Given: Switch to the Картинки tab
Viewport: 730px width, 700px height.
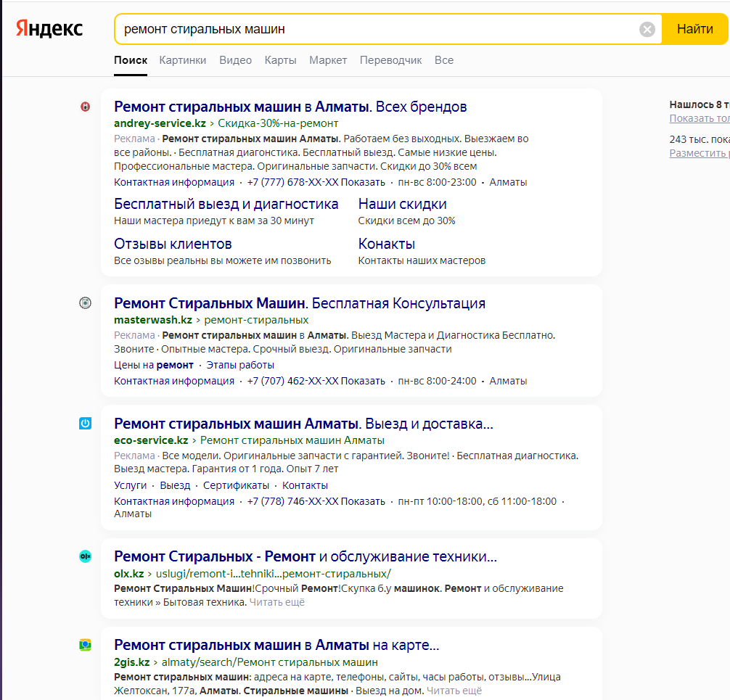Looking at the screenshot, I should (x=183, y=60).
